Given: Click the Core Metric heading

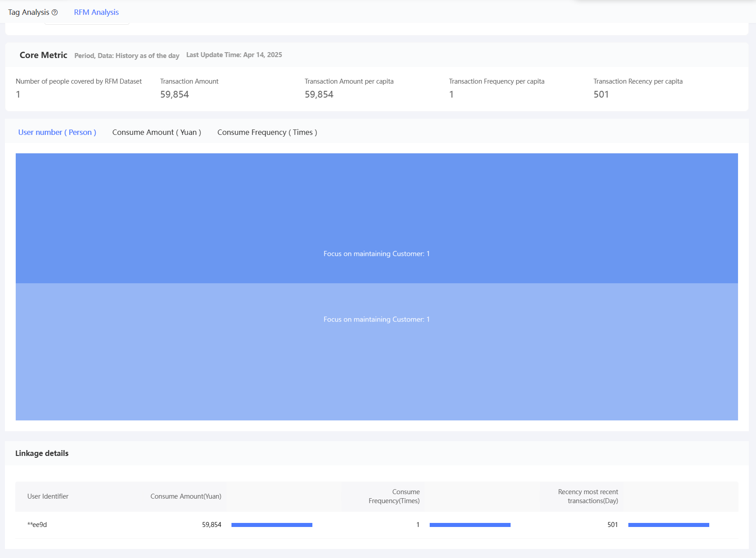Looking at the screenshot, I should pos(44,55).
